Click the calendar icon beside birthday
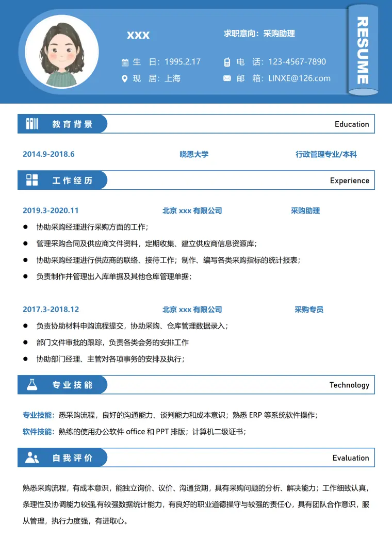Viewport: 392px width, 555px height. (x=125, y=62)
